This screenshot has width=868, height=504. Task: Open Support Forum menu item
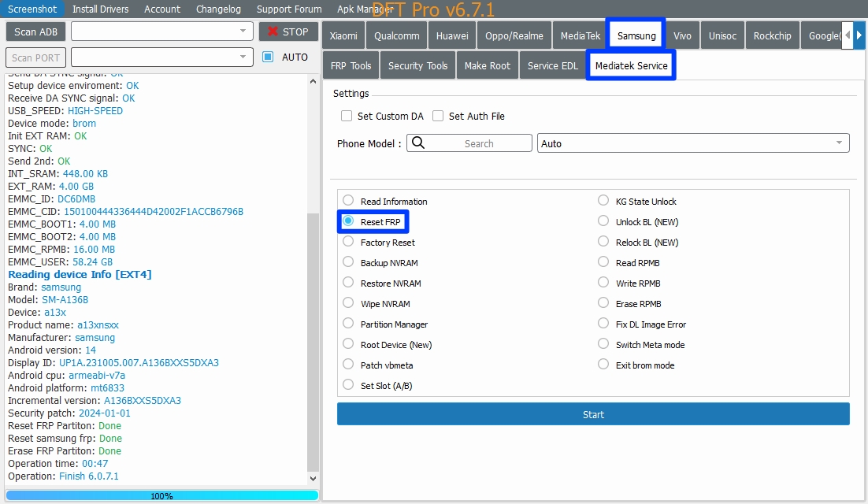(289, 9)
